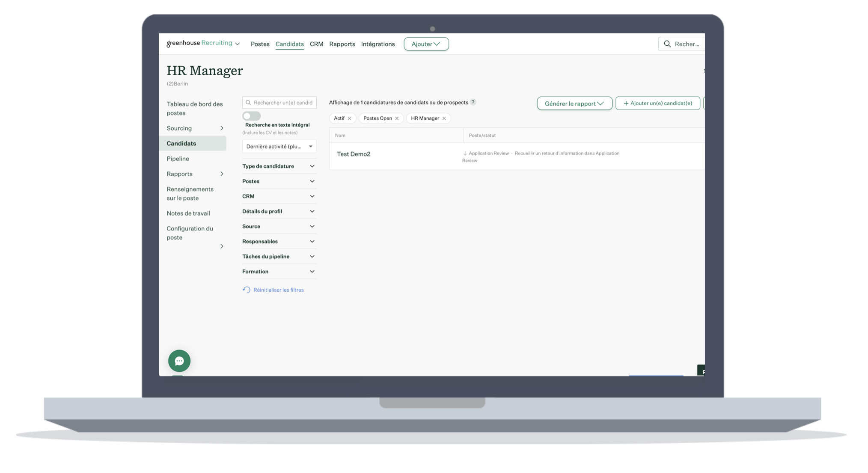This screenshot has width=868, height=473.
Task: Click the reset arrow icon beside Réinitialiser
Action: pyautogui.click(x=247, y=290)
